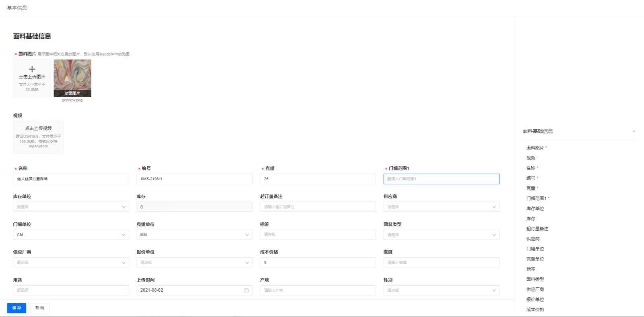Select the preview.png fabric thumbnail
Viewport: 644px width, 317px height.
point(72,78)
